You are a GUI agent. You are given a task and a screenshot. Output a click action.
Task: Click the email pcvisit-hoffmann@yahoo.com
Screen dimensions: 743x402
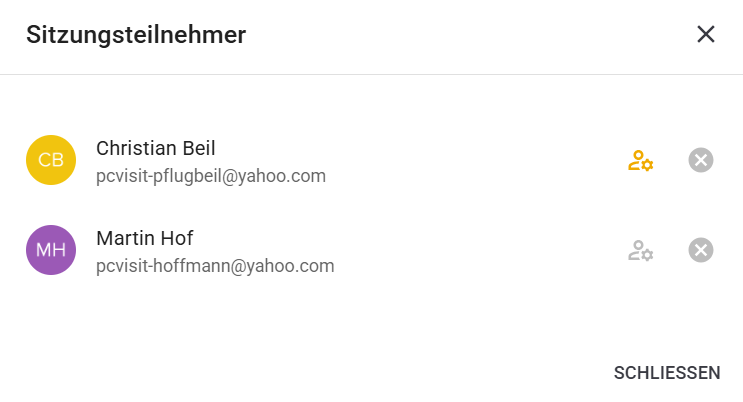click(215, 266)
